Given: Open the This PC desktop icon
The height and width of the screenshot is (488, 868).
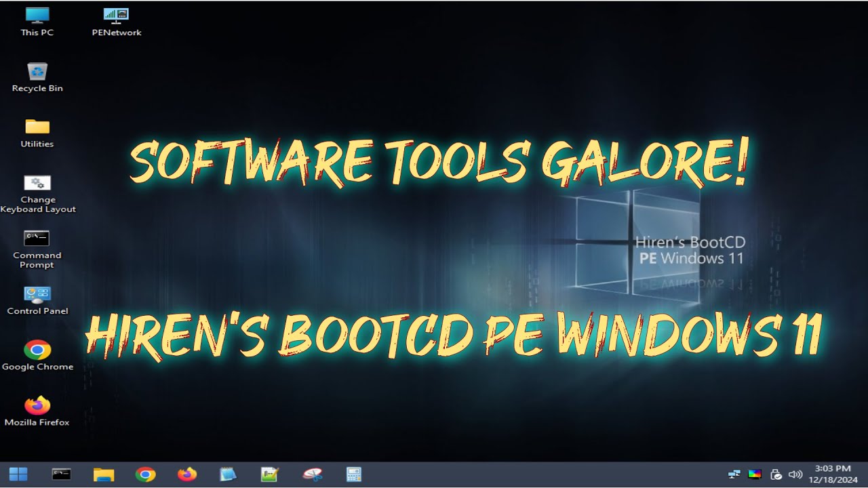Looking at the screenshot, I should point(37,21).
